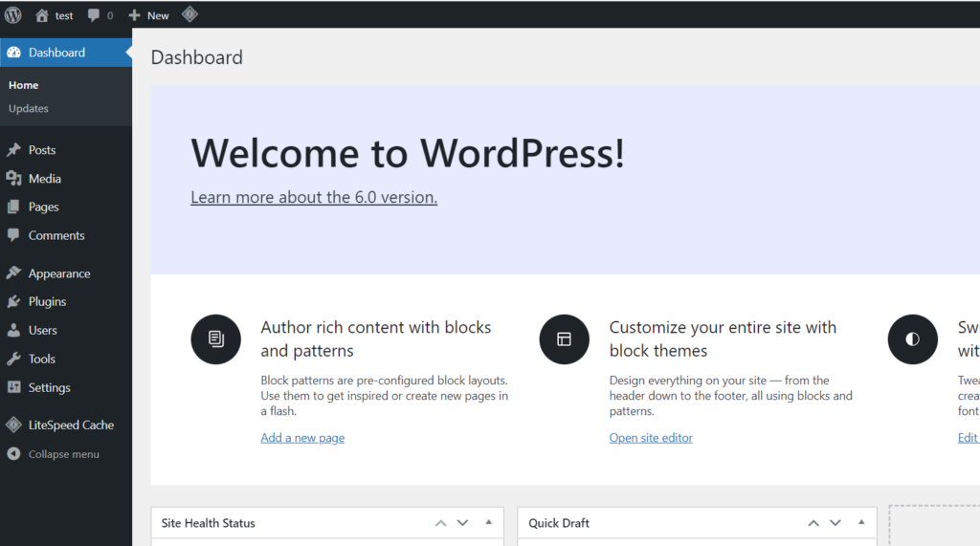Click the LiteSpeed diamond icon in admin bar
Viewport: 980px width, 546px height.
click(x=189, y=14)
